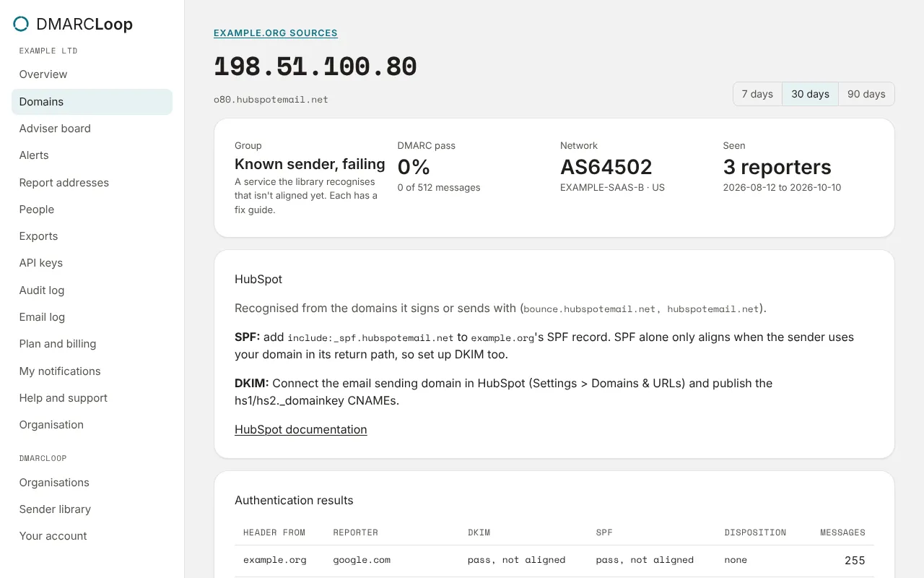This screenshot has height=578, width=924.
Task: Open the Sender library
Action: (92, 509)
